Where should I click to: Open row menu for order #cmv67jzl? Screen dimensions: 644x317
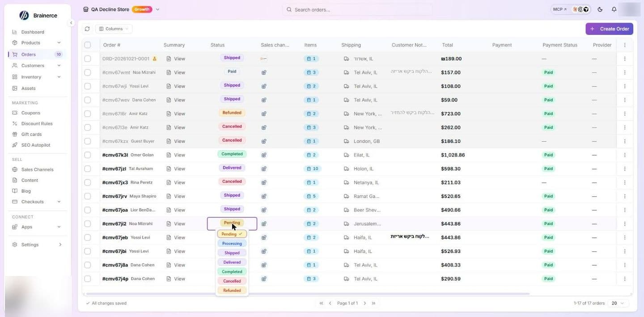pyautogui.click(x=625, y=169)
